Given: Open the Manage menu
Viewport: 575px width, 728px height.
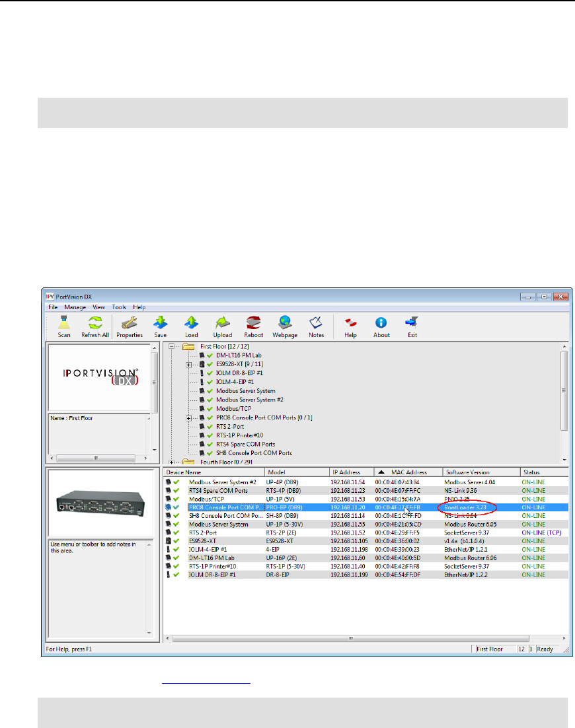Looking at the screenshot, I should (75, 307).
